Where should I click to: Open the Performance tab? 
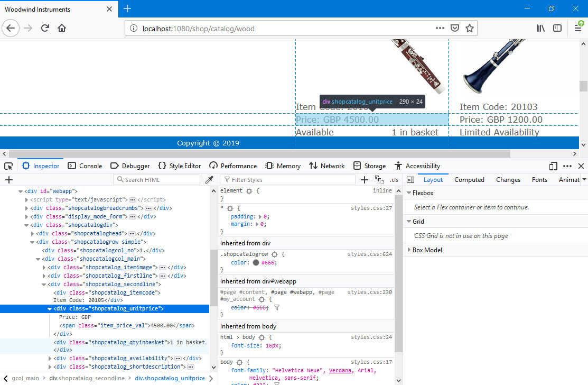coord(234,166)
